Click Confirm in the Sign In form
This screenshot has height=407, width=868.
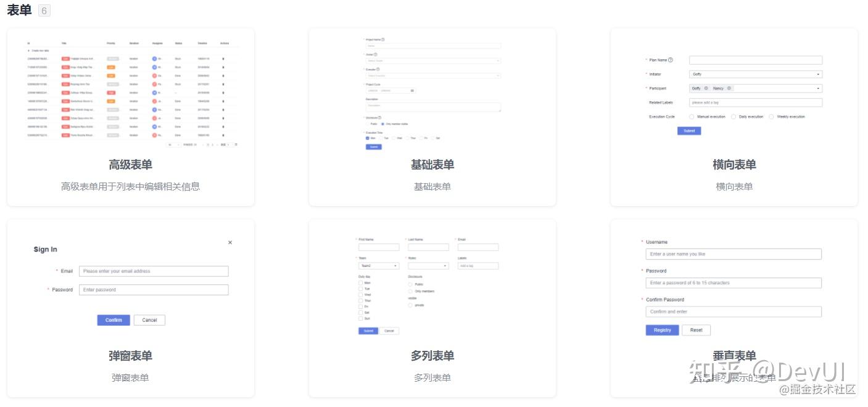click(x=114, y=320)
